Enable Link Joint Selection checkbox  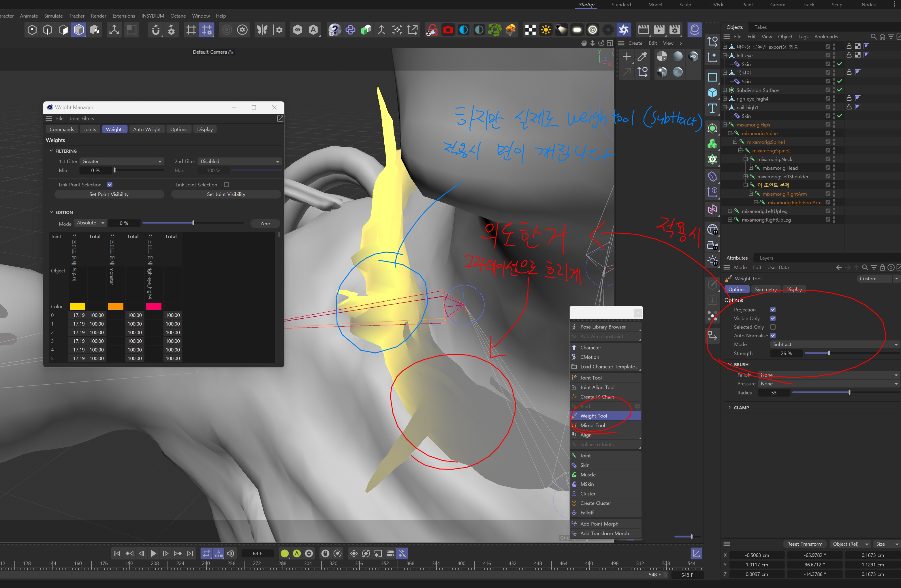[x=226, y=185]
